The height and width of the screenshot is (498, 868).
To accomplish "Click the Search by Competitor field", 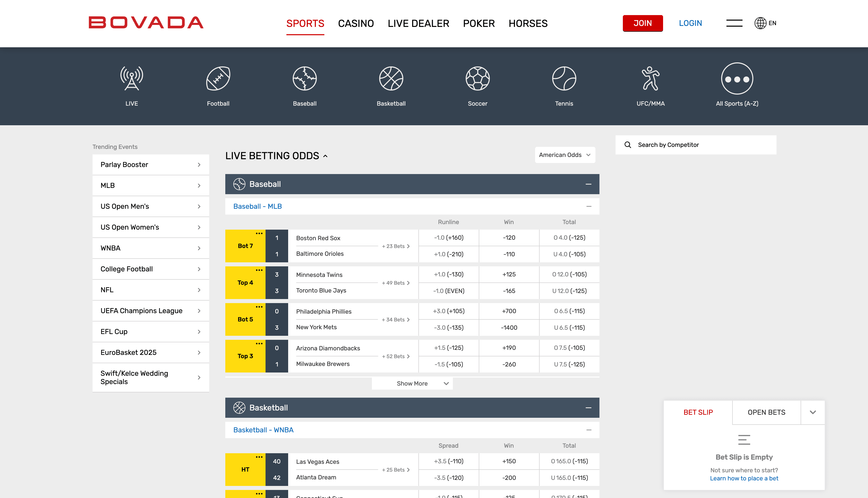I will pos(696,144).
